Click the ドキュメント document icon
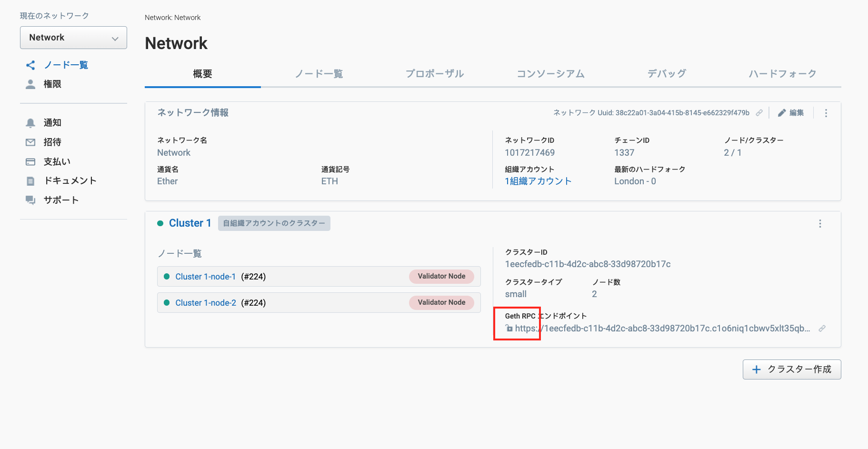This screenshot has width=868, height=449. coord(30,181)
